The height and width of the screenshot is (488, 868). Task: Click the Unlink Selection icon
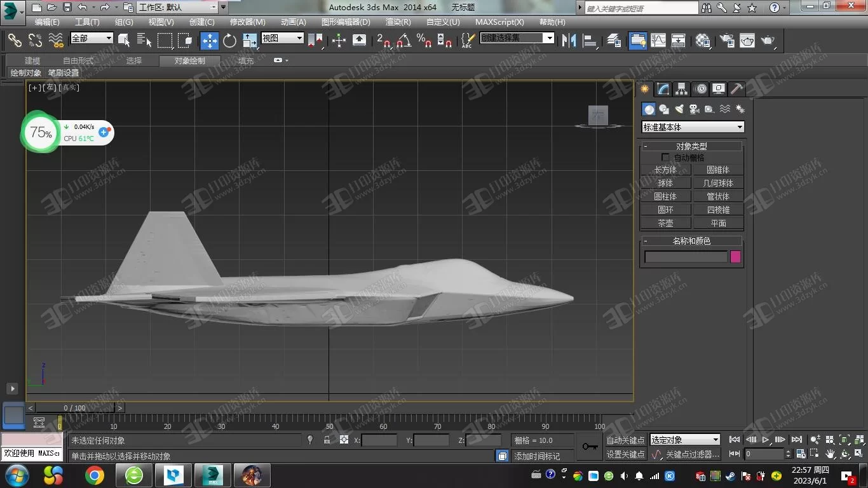(35, 40)
